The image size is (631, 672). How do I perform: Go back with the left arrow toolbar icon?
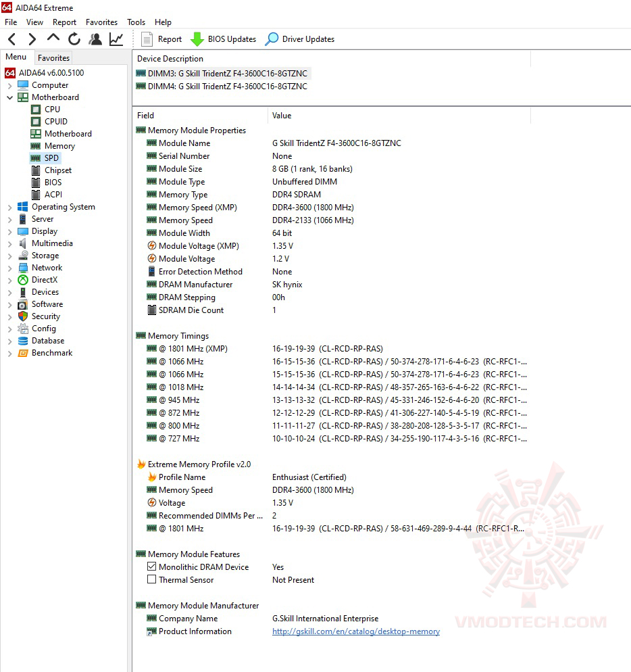[12, 39]
